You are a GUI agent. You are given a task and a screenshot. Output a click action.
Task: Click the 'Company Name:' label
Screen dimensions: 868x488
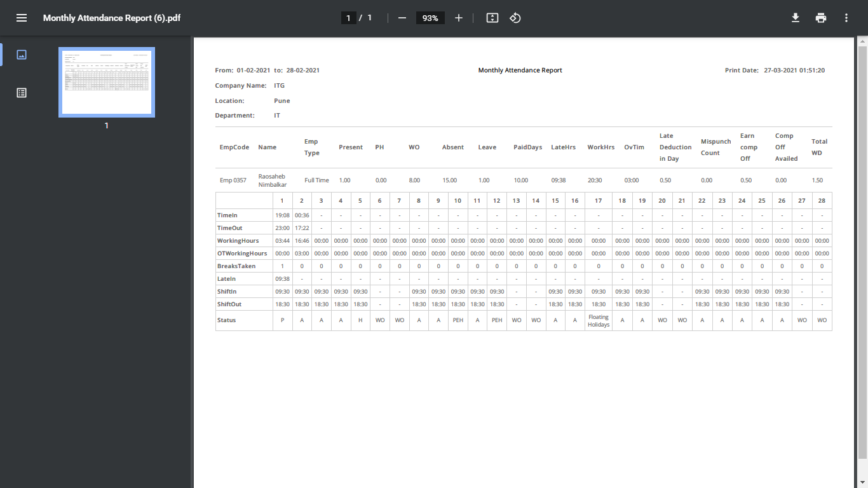click(x=241, y=85)
